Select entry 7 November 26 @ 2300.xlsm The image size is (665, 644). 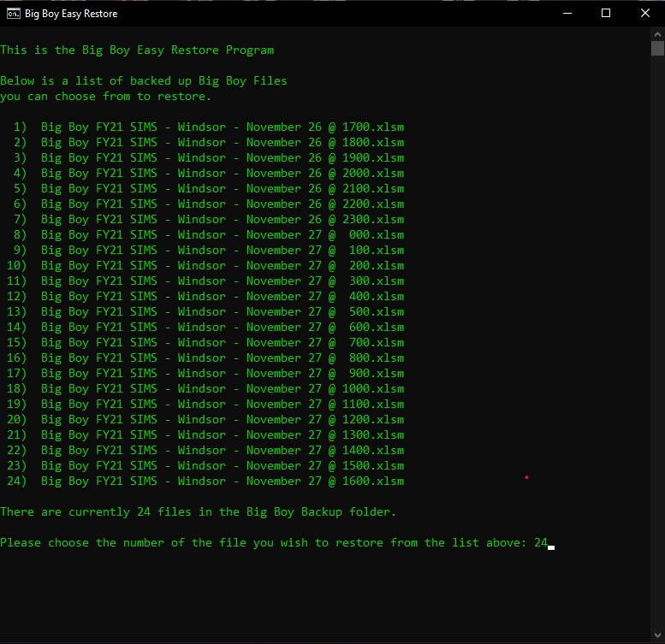tap(209, 220)
